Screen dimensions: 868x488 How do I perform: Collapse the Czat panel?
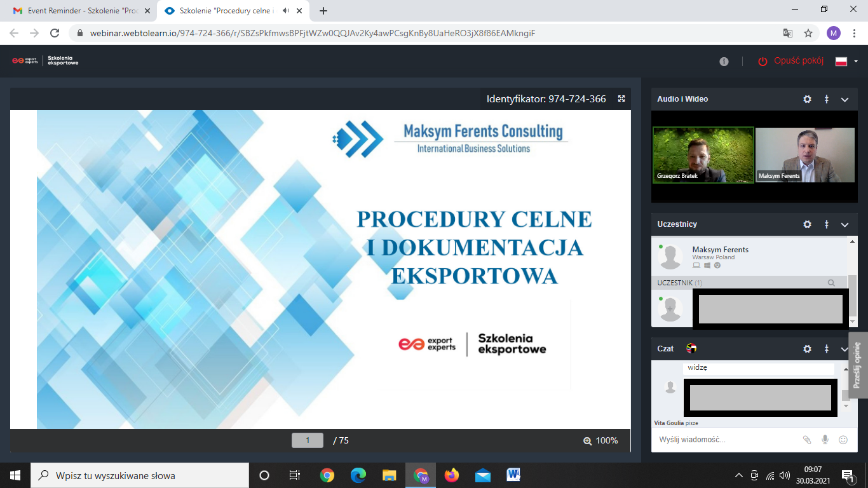click(x=845, y=349)
